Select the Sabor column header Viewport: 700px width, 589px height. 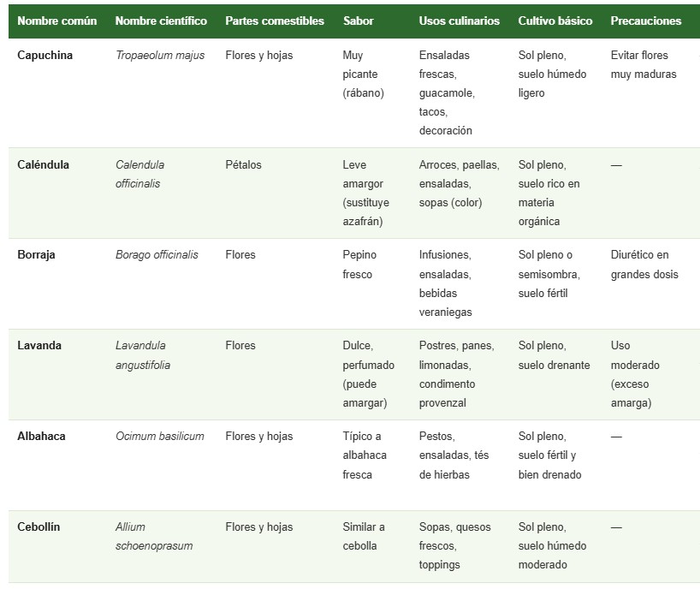click(x=358, y=21)
